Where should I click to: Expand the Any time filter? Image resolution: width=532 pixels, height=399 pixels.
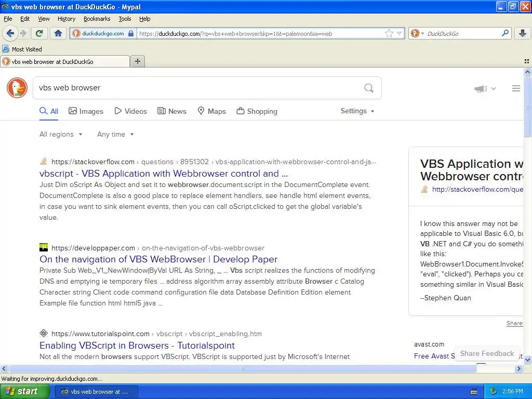tap(115, 134)
